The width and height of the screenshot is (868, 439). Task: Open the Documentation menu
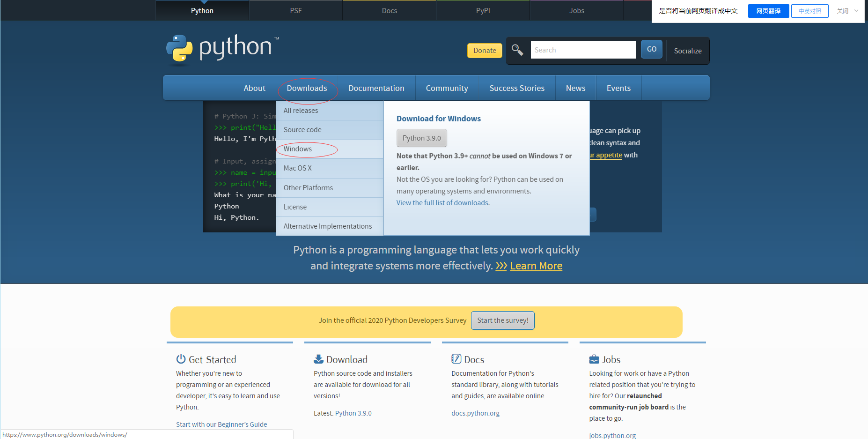coord(376,88)
